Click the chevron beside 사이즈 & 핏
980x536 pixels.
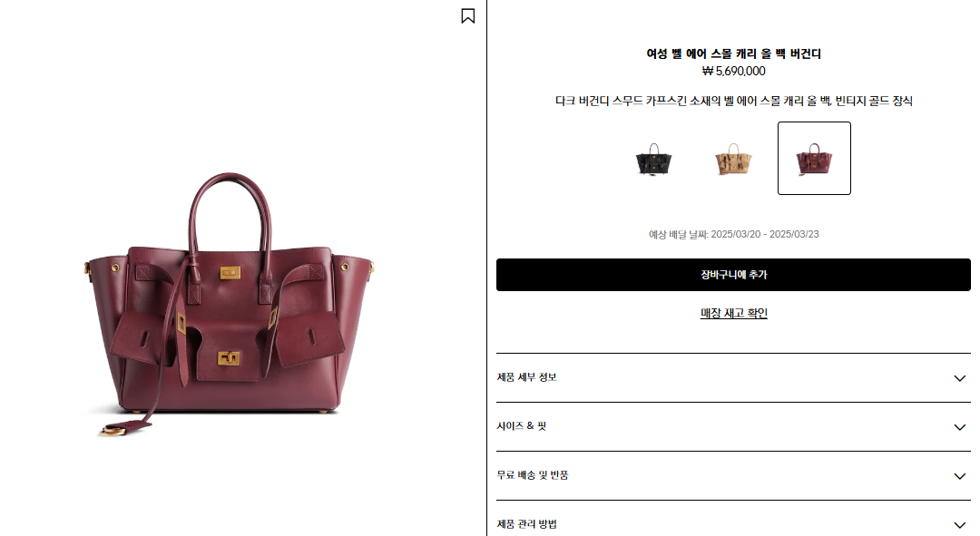tap(959, 427)
